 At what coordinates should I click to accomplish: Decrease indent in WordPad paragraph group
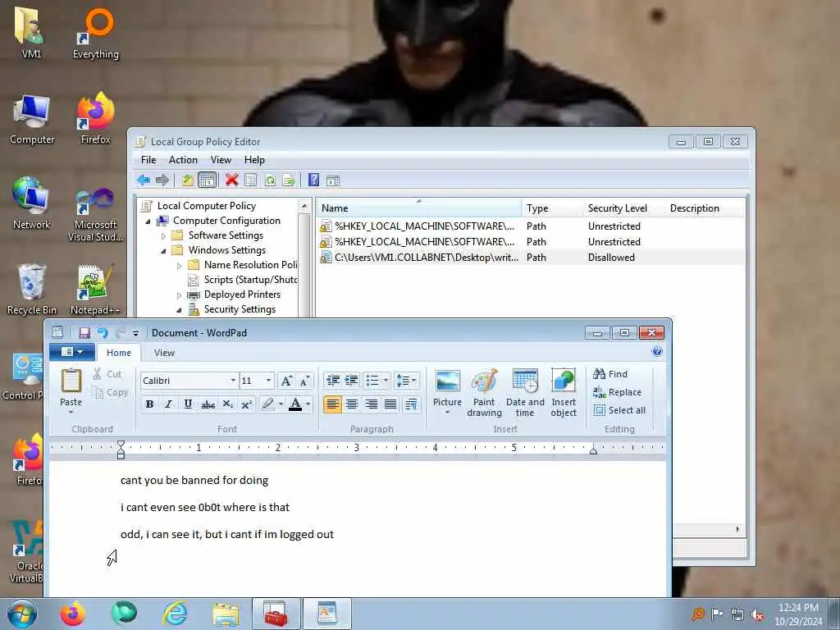(333, 381)
